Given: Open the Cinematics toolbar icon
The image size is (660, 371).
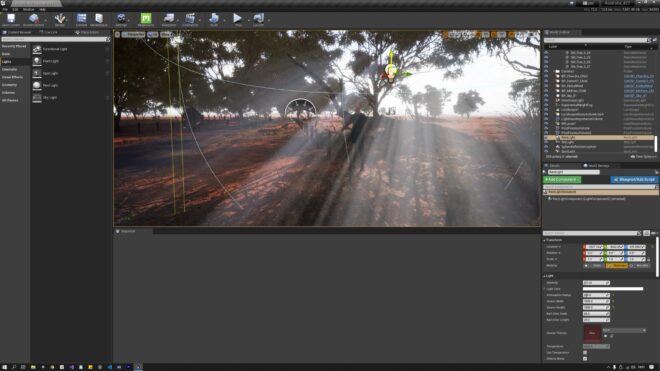Looking at the screenshot, I should click(190, 19).
